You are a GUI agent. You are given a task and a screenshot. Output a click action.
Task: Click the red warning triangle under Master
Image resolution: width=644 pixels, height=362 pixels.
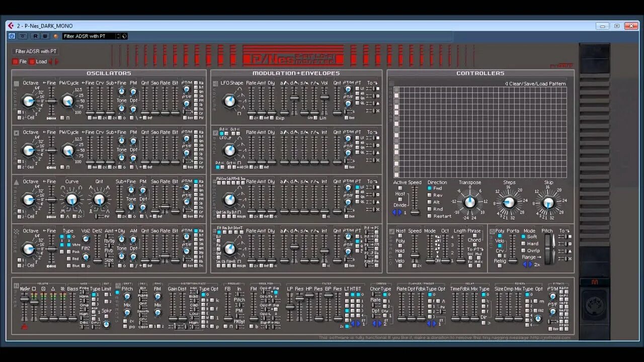(25, 326)
